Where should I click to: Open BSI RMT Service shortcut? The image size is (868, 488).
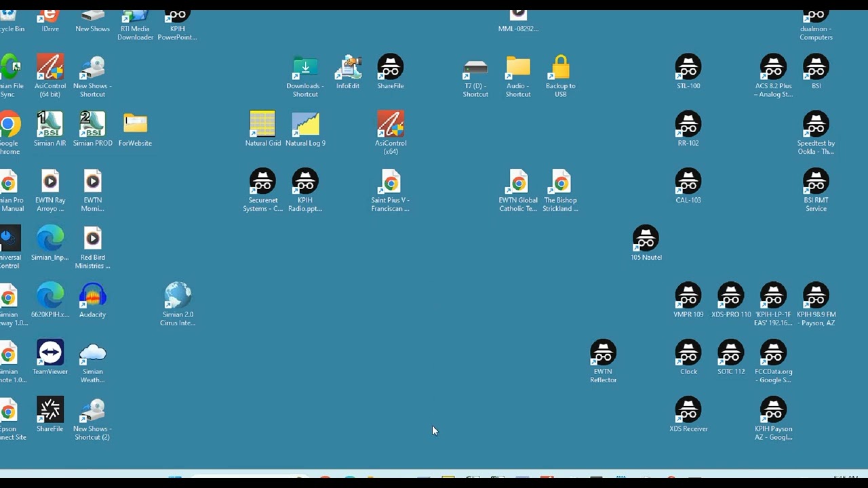[816, 190]
